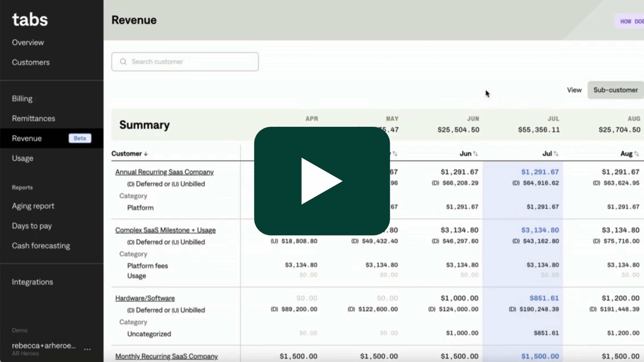Click rebecca+arheroe... account name

(44, 346)
